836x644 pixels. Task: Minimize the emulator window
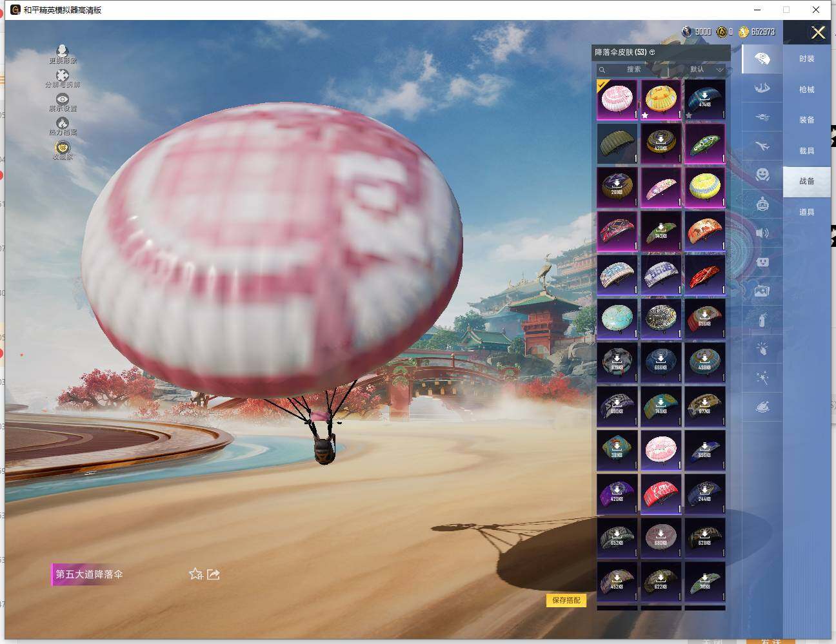coord(758,10)
